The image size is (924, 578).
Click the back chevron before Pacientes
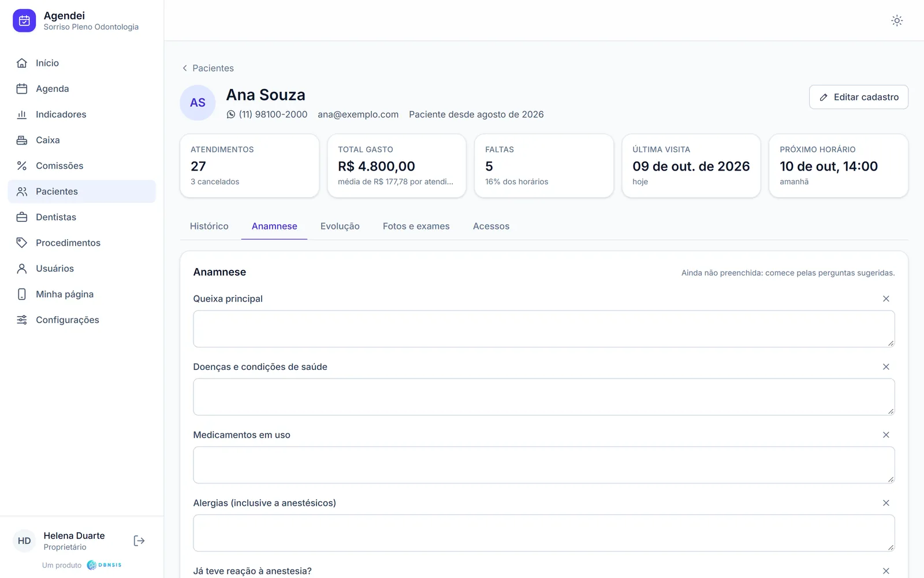[x=185, y=68]
